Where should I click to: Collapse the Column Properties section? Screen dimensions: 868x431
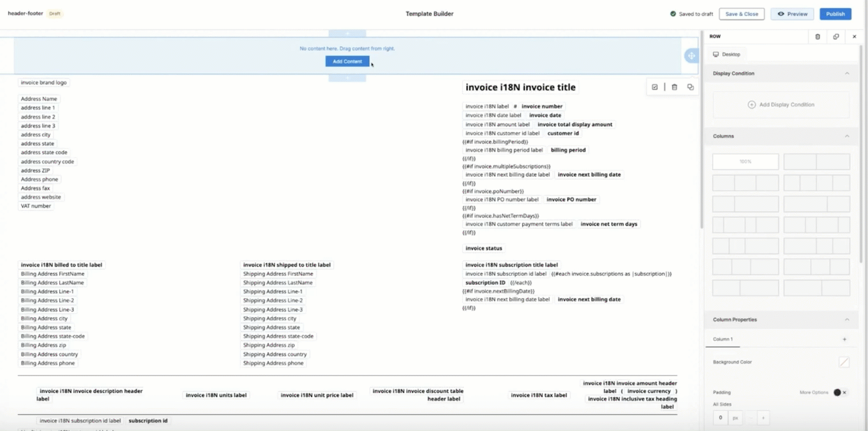tap(847, 319)
